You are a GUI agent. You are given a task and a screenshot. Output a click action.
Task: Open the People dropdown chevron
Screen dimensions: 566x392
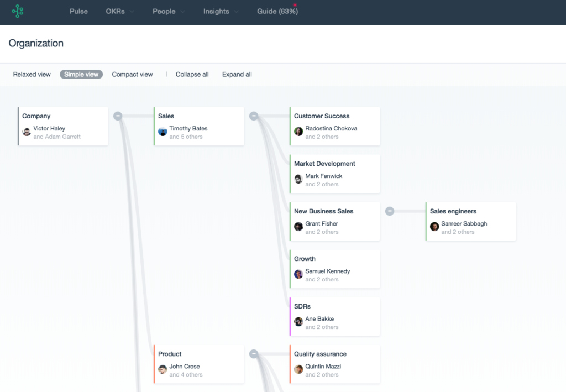coord(182,12)
